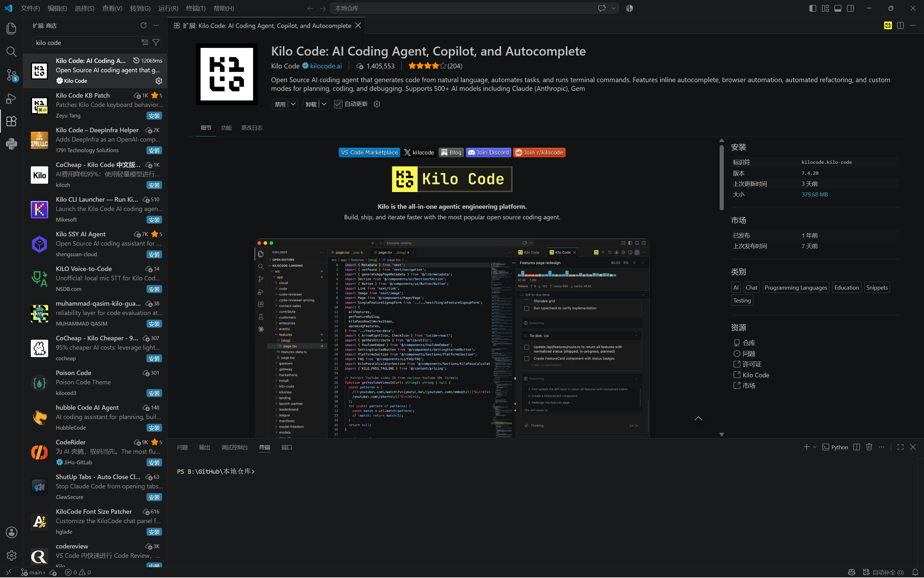Open notifications bell in the status bar
The width and height of the screenshot is (924, 578).
(915, 572)
